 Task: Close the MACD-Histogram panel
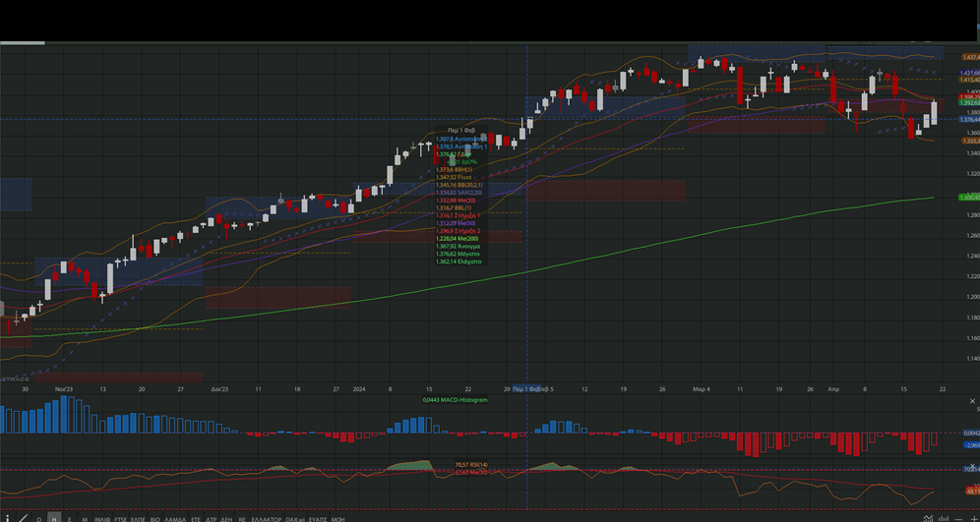[x=972, y=401]
